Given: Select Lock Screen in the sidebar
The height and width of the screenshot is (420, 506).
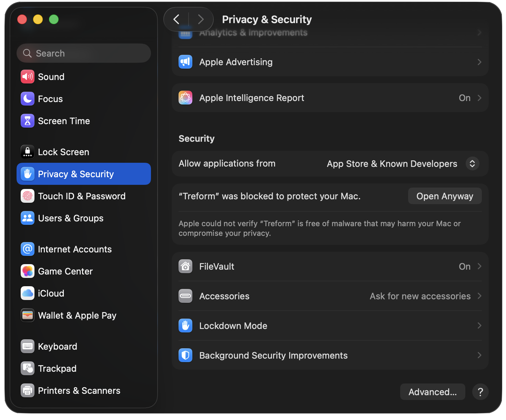Looking at the screenshot, I should (84, 152).
